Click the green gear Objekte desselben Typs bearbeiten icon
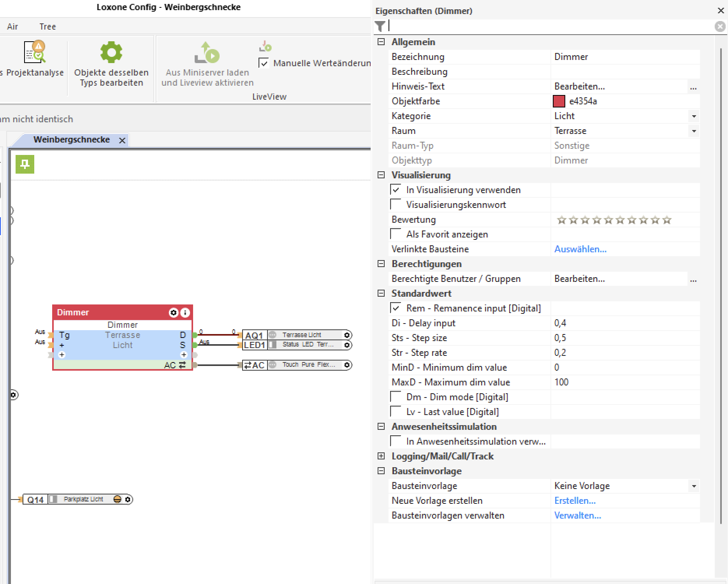The image size is (728, 584). pos(111,52)
